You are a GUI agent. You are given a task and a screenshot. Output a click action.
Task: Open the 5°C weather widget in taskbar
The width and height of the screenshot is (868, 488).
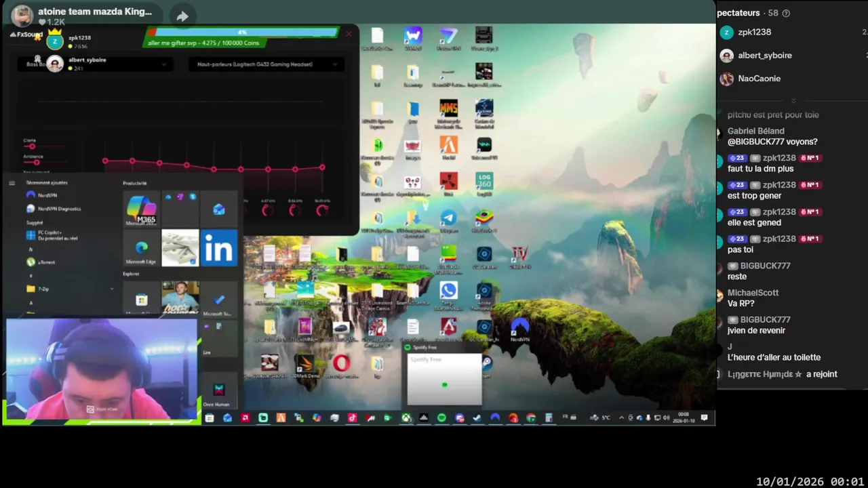pos(600,418)
